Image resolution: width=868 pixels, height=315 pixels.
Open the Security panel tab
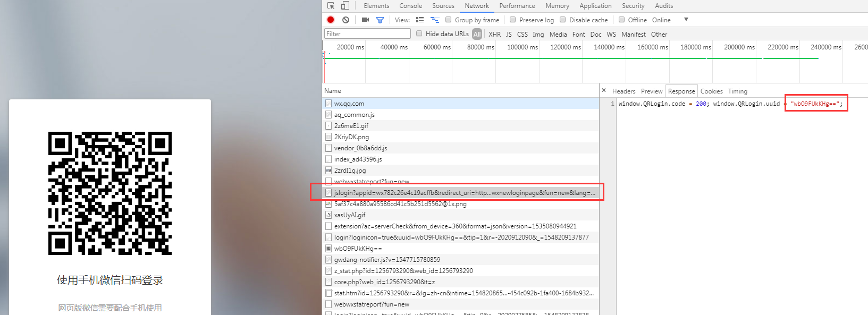pyautogui.click(x=633, y=6)
